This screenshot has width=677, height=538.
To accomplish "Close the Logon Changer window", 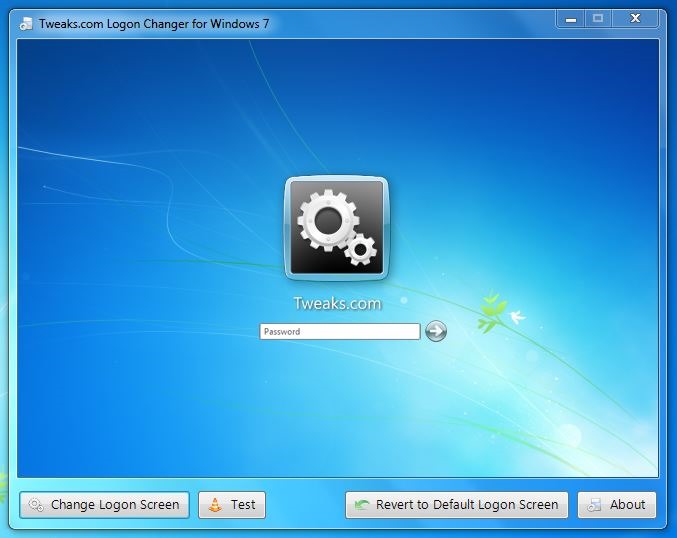I will (x=636, y=18).
